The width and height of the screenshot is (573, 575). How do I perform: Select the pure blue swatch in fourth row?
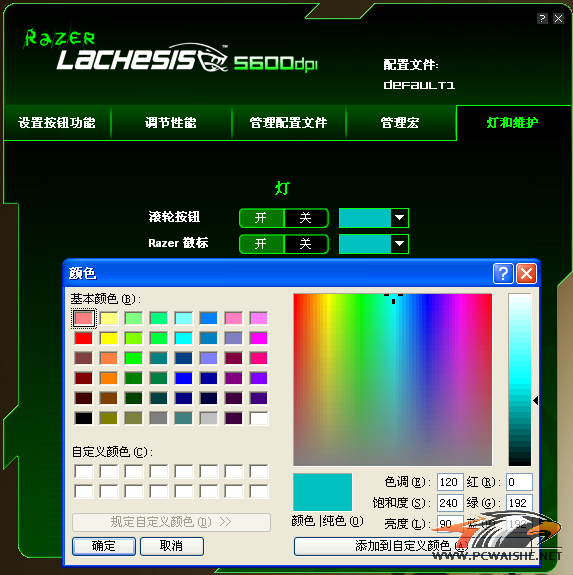[x=184, y=378]
